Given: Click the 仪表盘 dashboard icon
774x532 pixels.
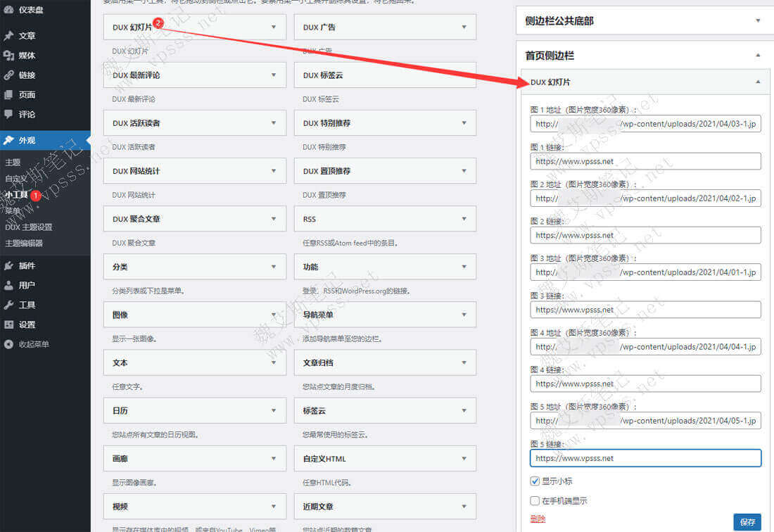Looking at the screenshot, I should 8,10.
